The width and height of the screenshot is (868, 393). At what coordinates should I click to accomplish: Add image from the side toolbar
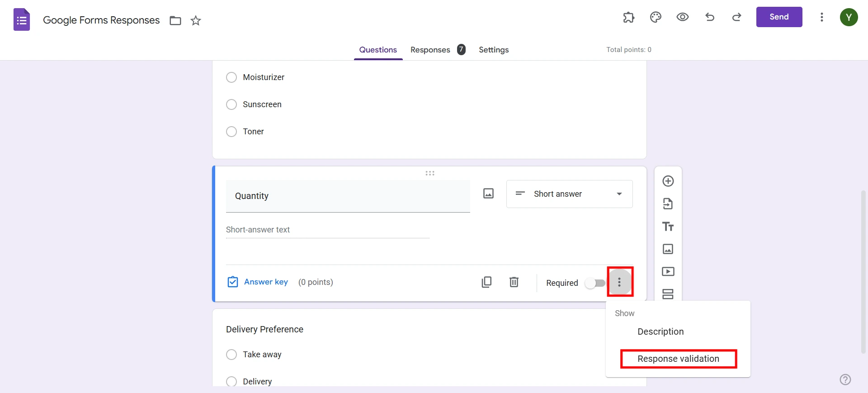coord(668,249)
